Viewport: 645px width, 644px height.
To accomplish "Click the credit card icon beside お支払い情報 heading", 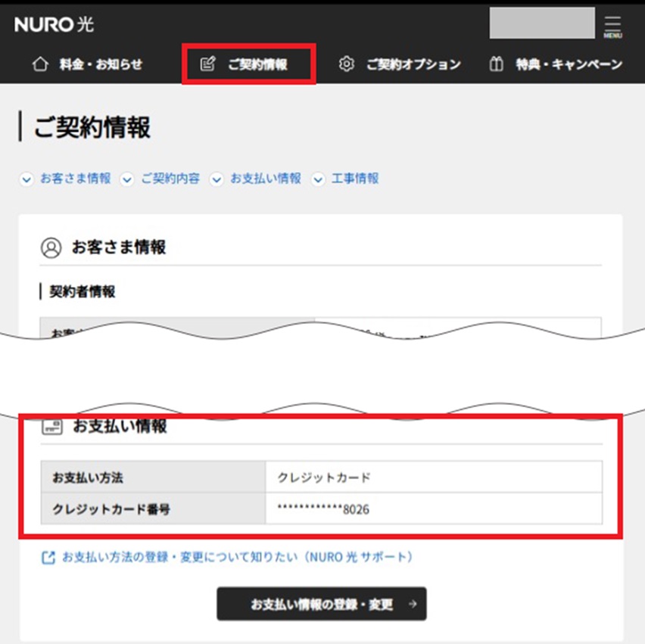I will pos(51,426).
